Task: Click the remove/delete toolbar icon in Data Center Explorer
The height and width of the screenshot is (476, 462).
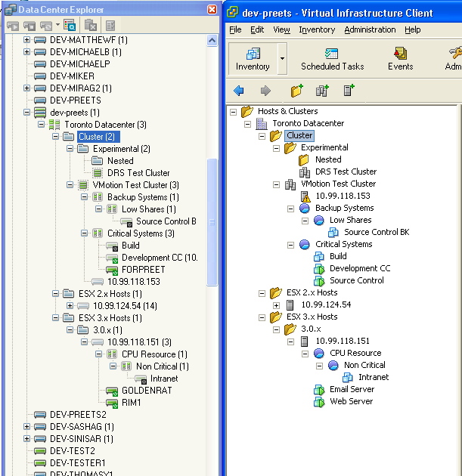Action: click(90, 26)
